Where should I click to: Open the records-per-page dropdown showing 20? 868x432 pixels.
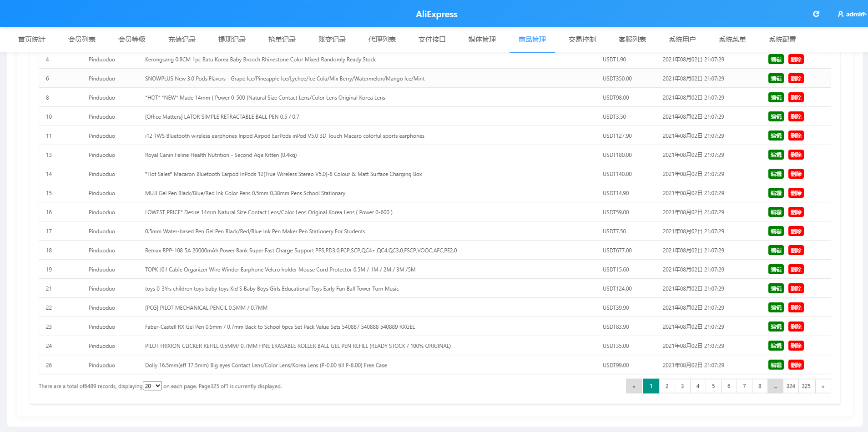[x=152, y=386]
